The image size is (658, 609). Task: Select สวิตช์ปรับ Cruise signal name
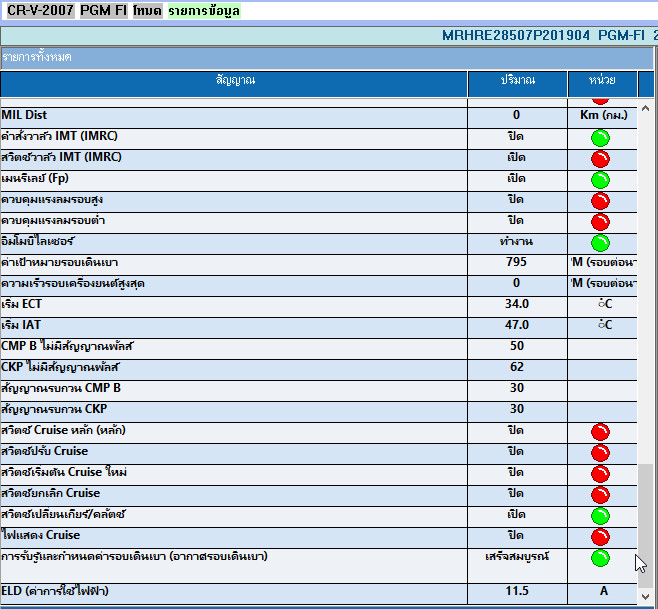[44, 451]
